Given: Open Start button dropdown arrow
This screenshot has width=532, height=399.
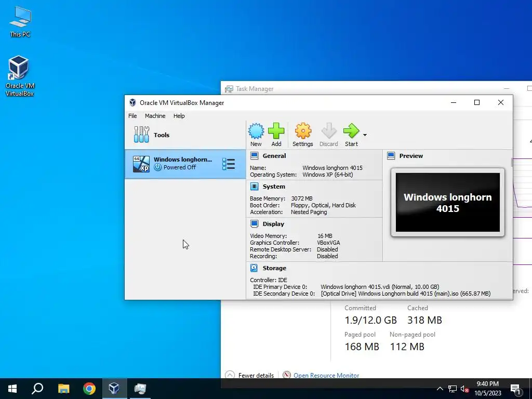Looking at the screenshot, I should point(365,135).
